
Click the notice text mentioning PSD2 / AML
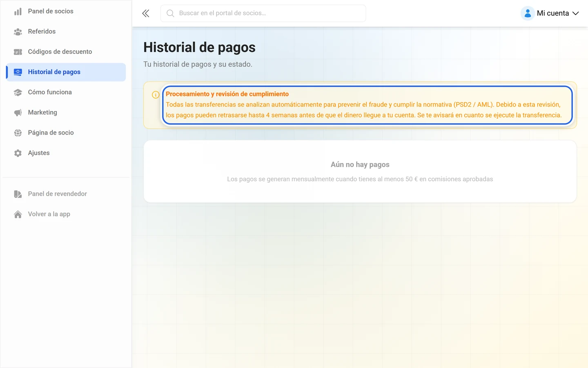pyautogui.click(x=363, y=110)
